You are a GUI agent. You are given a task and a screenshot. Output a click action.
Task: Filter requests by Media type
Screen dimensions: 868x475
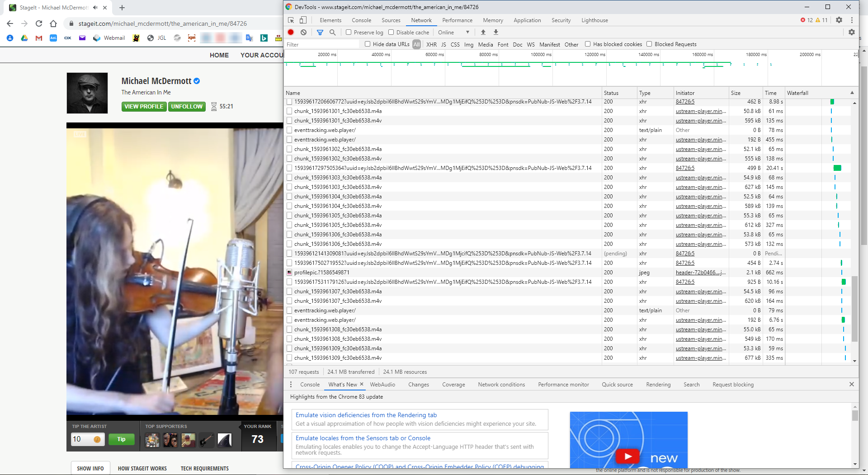pyautogui.click(x=486, y=44)
